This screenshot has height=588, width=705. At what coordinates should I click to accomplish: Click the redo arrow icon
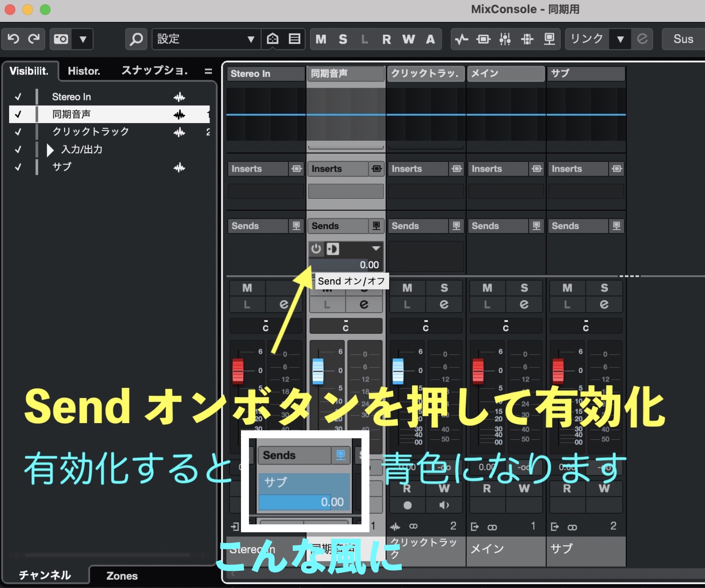34,39
